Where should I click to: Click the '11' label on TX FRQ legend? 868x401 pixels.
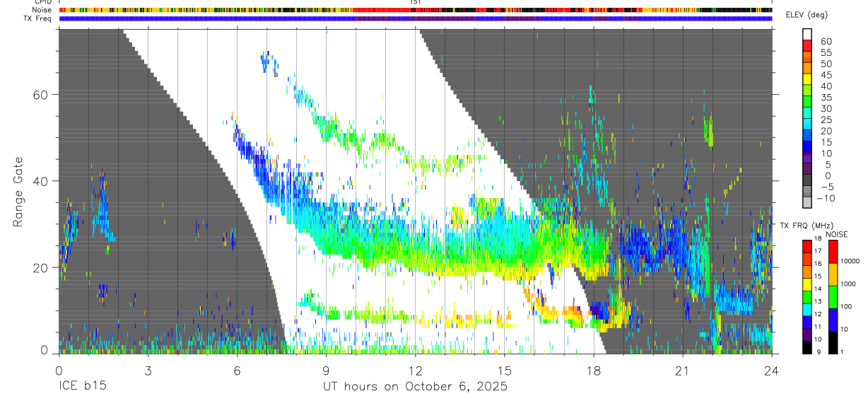pyautogui.click(x=817, y=327)
